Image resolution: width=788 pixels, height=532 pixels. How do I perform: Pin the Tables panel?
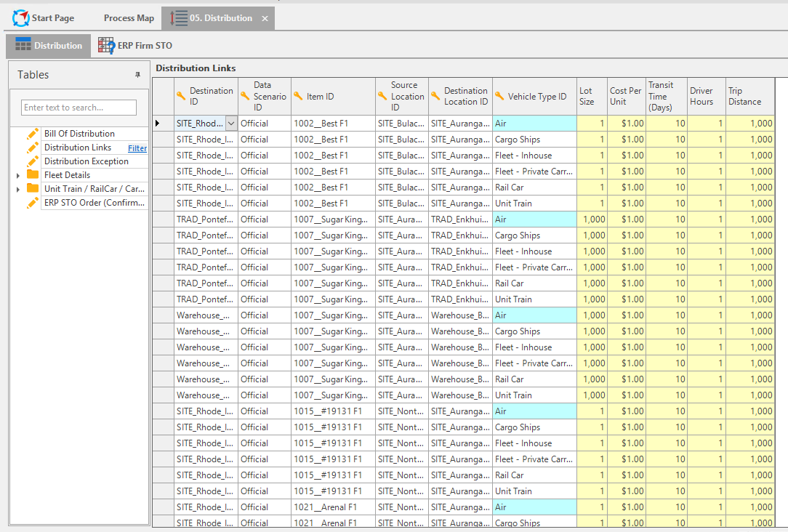137,74
